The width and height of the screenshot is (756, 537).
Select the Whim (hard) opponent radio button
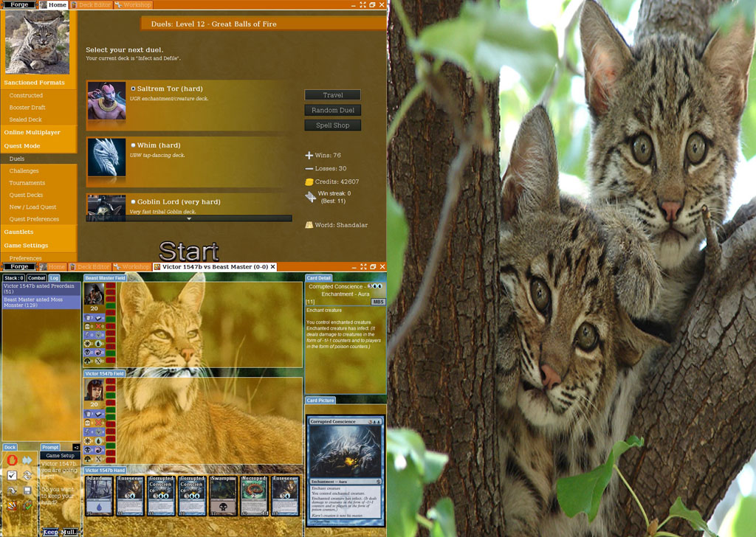point(133,145)
